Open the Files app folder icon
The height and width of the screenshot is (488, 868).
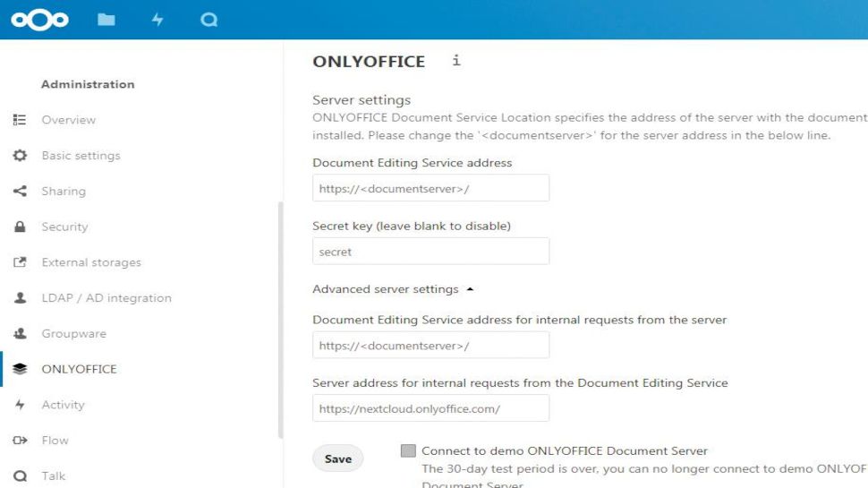coord(106,20)
